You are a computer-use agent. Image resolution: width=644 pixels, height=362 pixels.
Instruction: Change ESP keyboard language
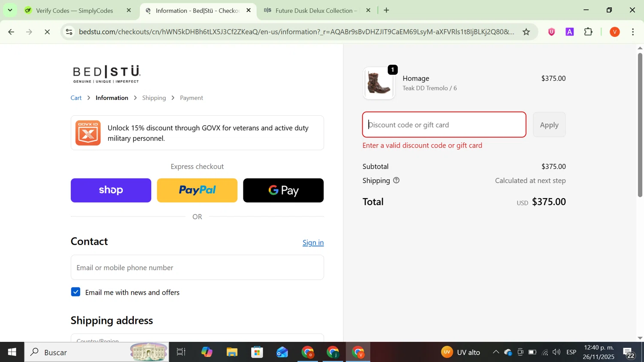point(571,352)
